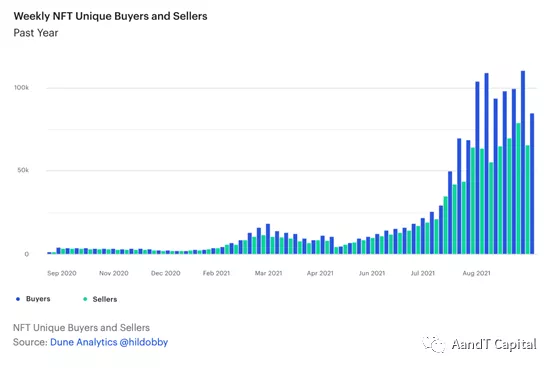Select the Feb 2021 x-axis label
This screenshot has width=554, height=369.
(x=216, y=273)
